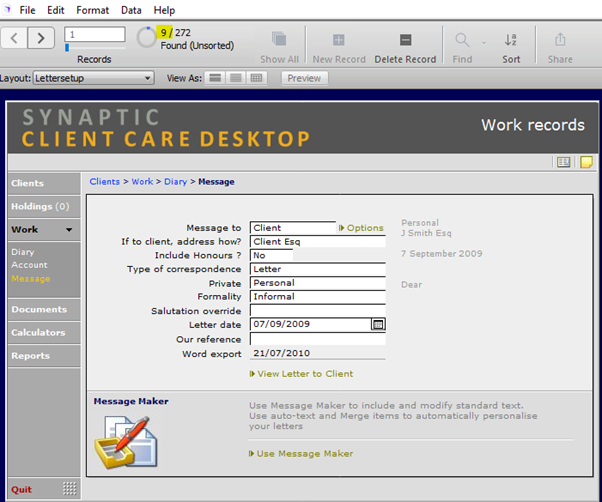This screenshot has height=502, width=602.
Task: Open the Find magnifier tool
Action: tap(462, 40)
